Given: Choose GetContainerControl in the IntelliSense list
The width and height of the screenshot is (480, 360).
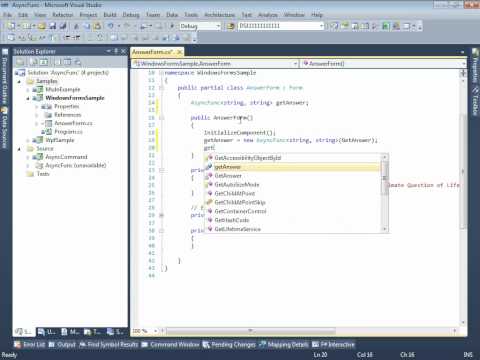Looking at the screenshot, I should (x=292, y=211).
